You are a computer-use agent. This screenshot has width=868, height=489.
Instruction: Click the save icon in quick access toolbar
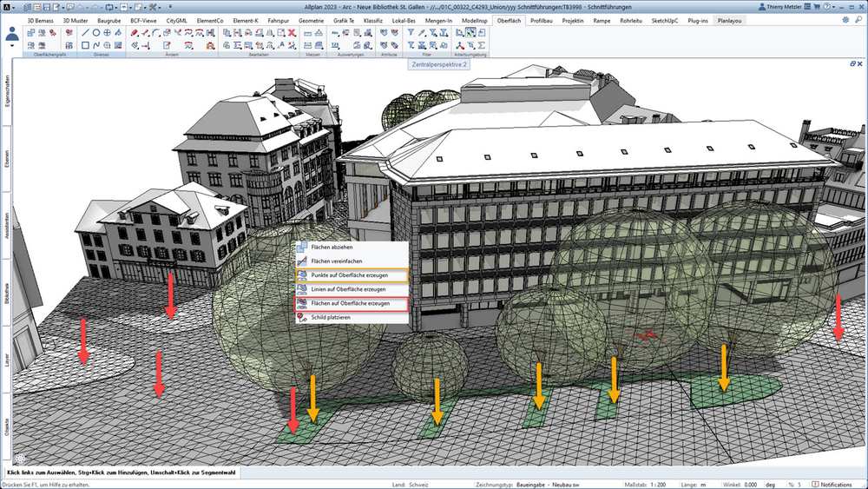pyautogui.click(x=47, y=7)
